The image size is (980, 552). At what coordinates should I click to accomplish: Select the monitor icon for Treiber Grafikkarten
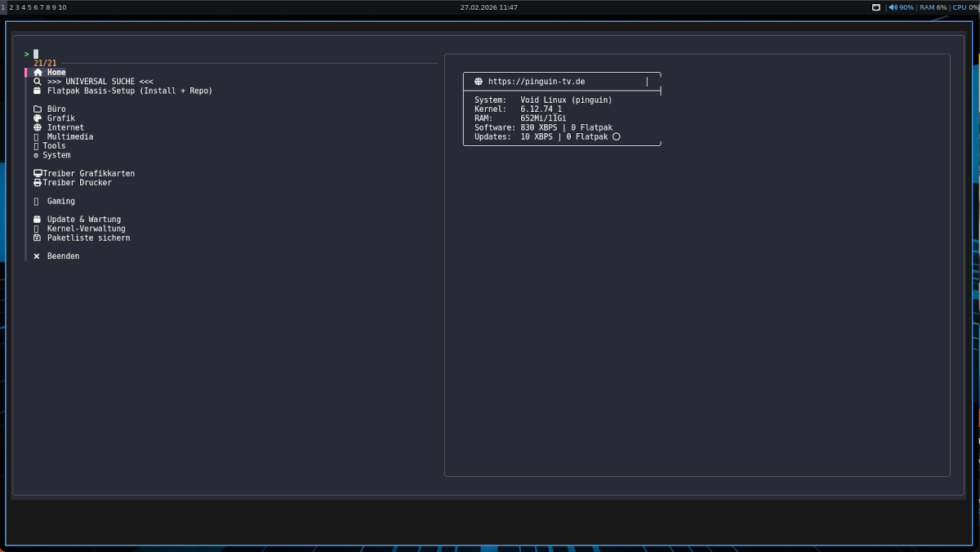(37, 173)
